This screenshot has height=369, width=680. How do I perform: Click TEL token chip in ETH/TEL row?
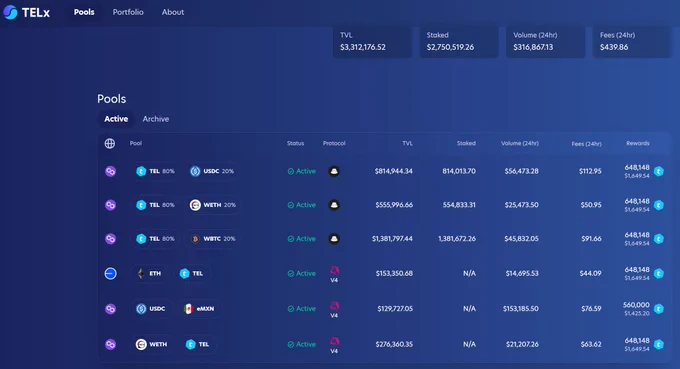[191, 274]
